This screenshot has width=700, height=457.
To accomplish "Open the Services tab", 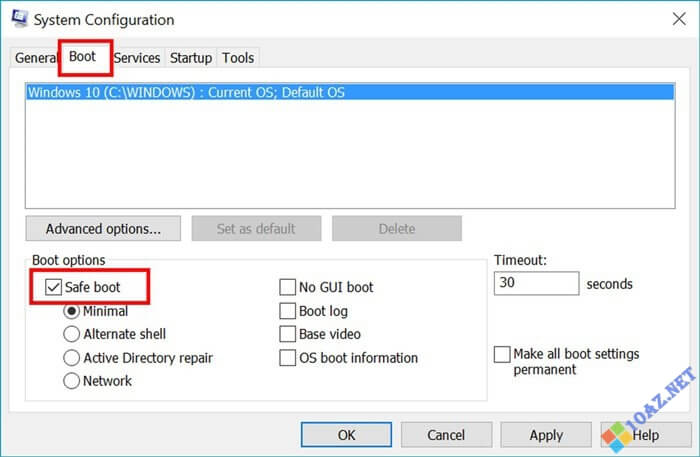I will pos(137,58).
